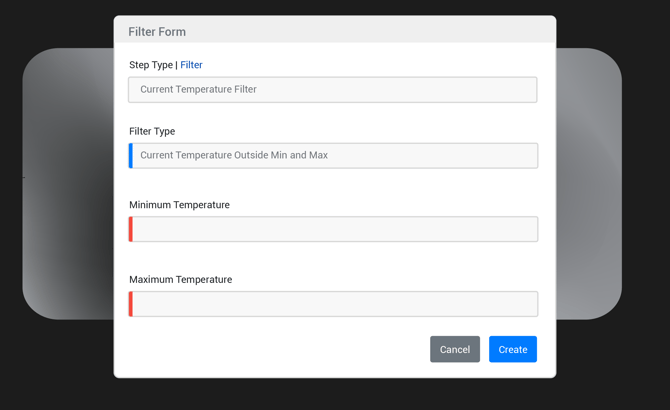The height and width of the screenshot is (410, 670).
Task: Click empty header area right of Filter Form title
Action: point(380,32)
